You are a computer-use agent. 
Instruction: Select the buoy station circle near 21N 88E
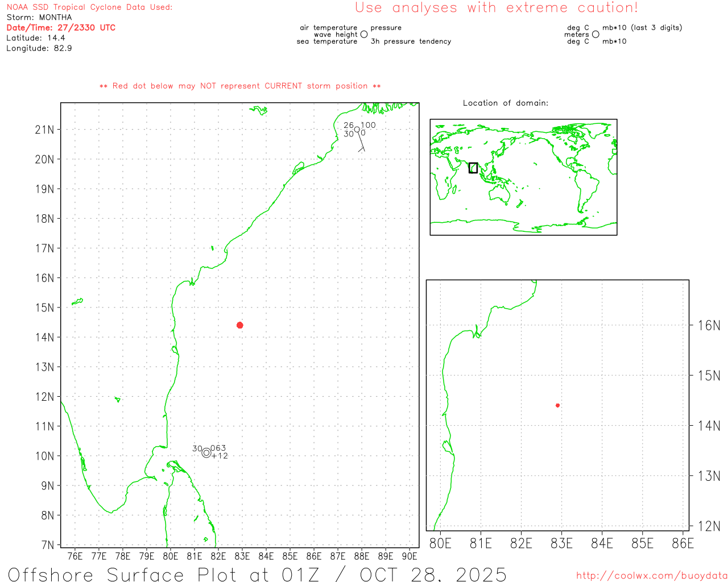click(357, 129)
